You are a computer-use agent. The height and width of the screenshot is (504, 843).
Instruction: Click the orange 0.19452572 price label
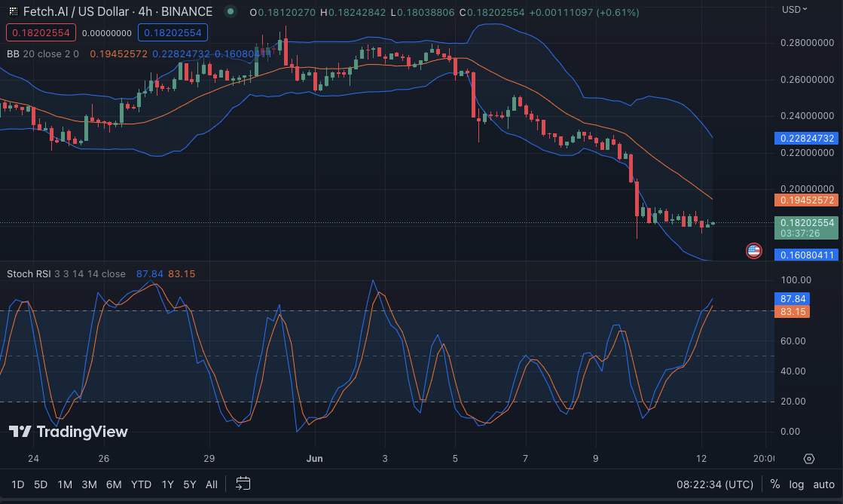[808, 200]
